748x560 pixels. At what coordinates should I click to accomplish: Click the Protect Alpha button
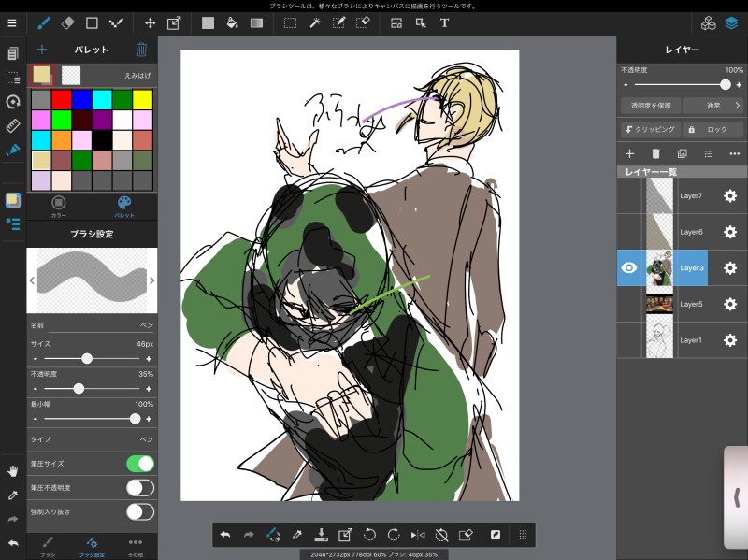pos(651,106)
